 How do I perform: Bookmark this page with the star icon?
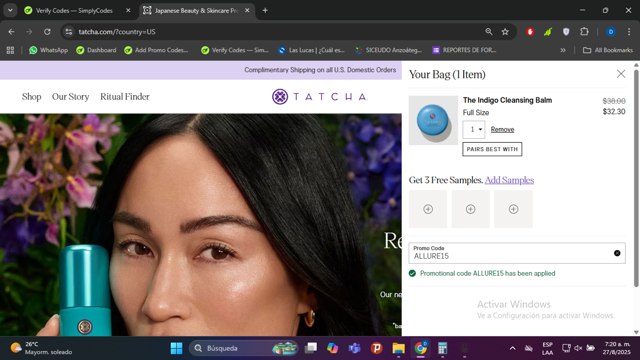pos(505,31)
